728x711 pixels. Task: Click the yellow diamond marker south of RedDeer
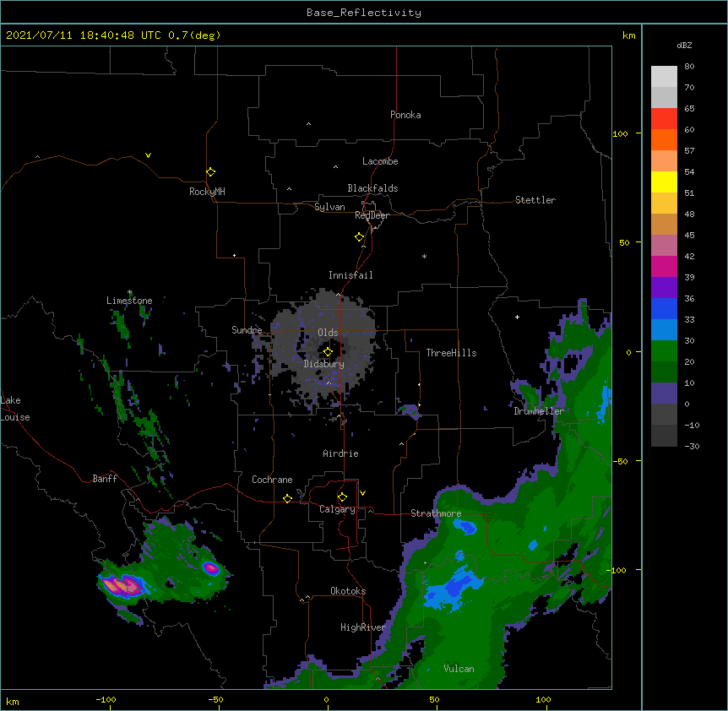click(360, 237)
